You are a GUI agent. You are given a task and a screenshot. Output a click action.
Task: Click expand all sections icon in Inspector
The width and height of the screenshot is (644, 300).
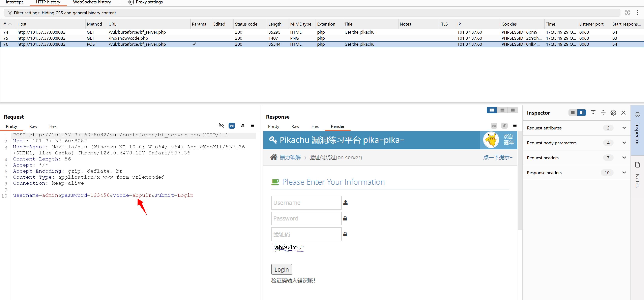593,113
